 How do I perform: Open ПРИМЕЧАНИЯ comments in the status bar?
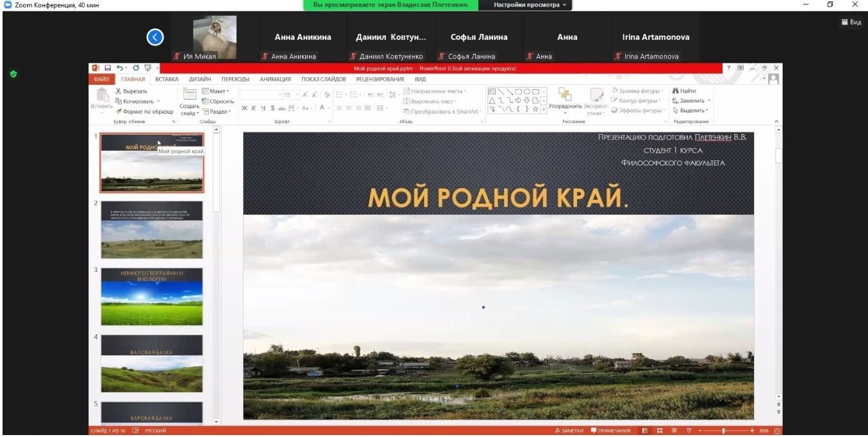click(x=610, y=431)
